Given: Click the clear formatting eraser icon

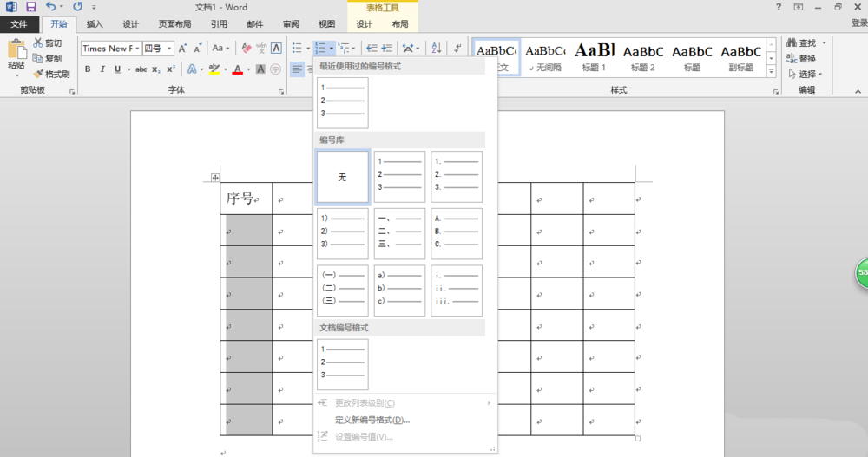Looking at the screenshot, I should coord(247,49).
